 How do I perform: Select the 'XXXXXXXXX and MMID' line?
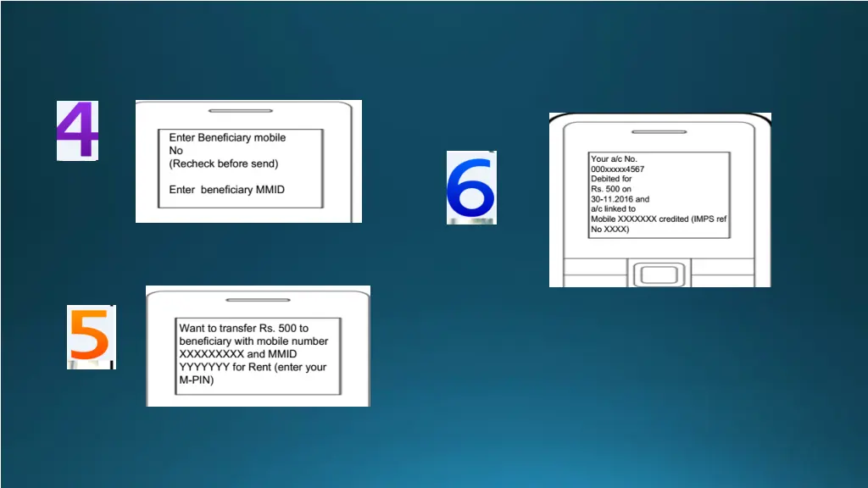(x=237, y=354)
